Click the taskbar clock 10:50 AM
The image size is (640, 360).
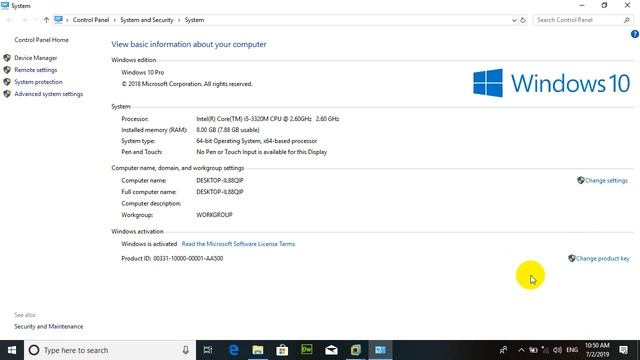coord(597,350)
